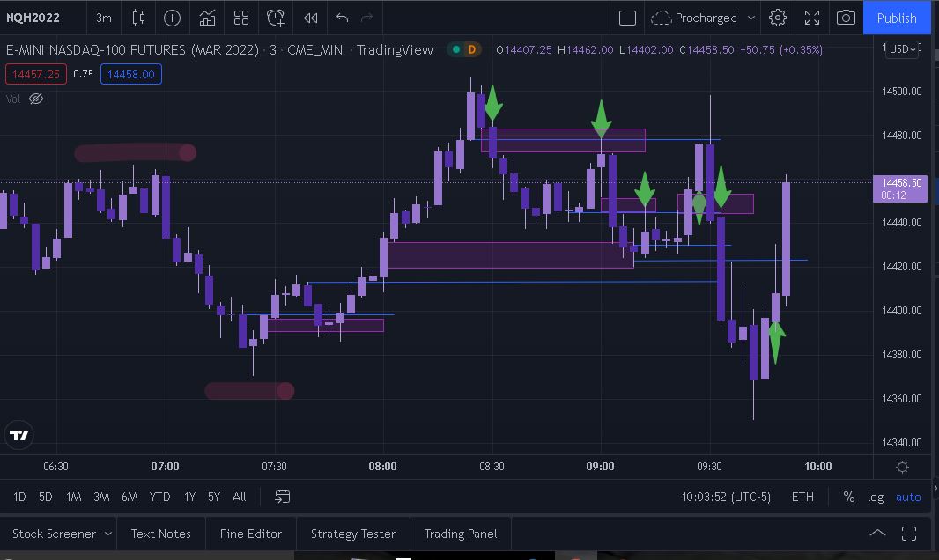This screenshot has height=560, width=939.
Task: Redo the last chart action
Action: click(x=367, y=18)
